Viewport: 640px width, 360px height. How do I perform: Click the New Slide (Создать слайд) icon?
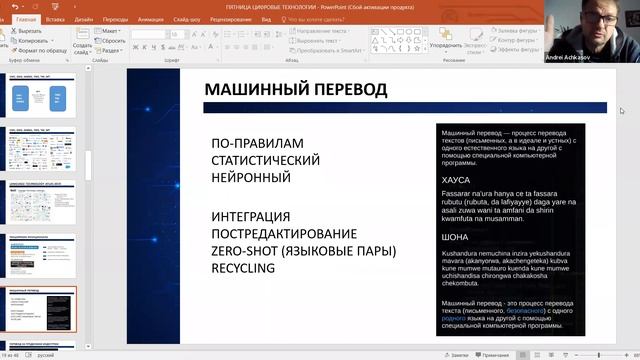click(82, 34)
